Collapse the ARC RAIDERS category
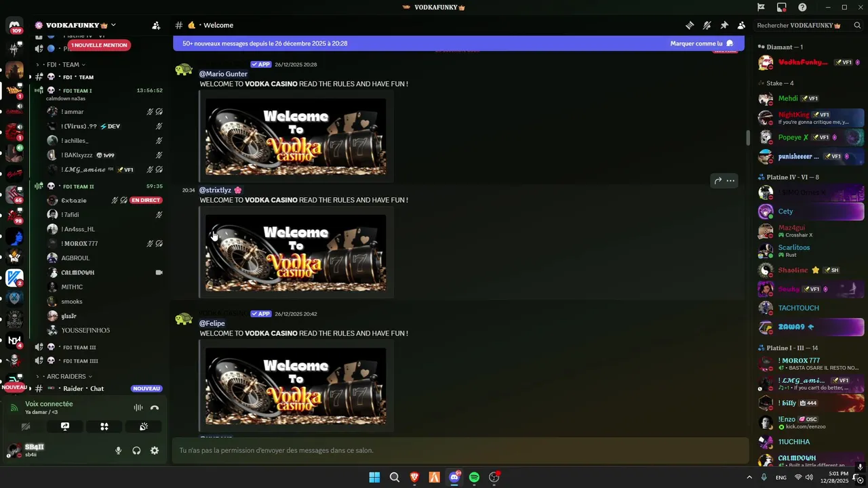The height and width of the screenshot is (488, 868). click(64, 376)
